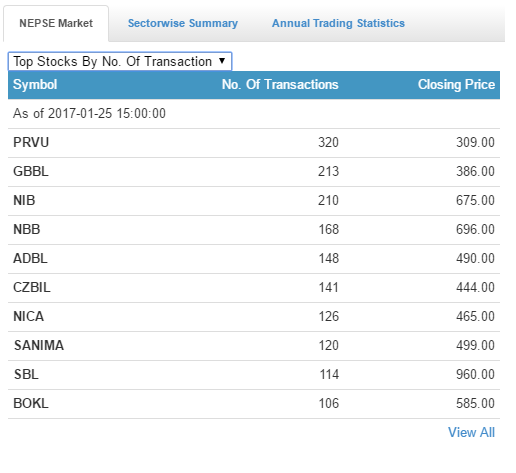Click the View All link

pyautogui.click(x=471, y=432)
